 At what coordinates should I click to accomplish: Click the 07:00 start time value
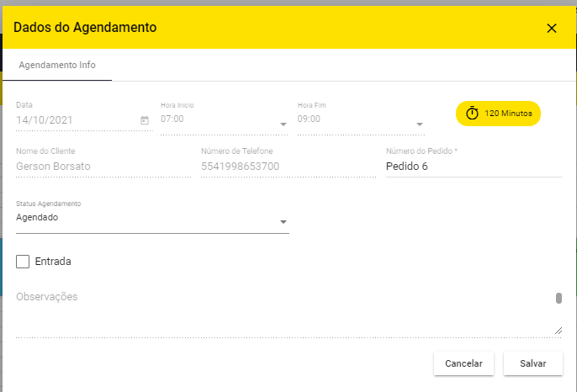click(172, 119)
